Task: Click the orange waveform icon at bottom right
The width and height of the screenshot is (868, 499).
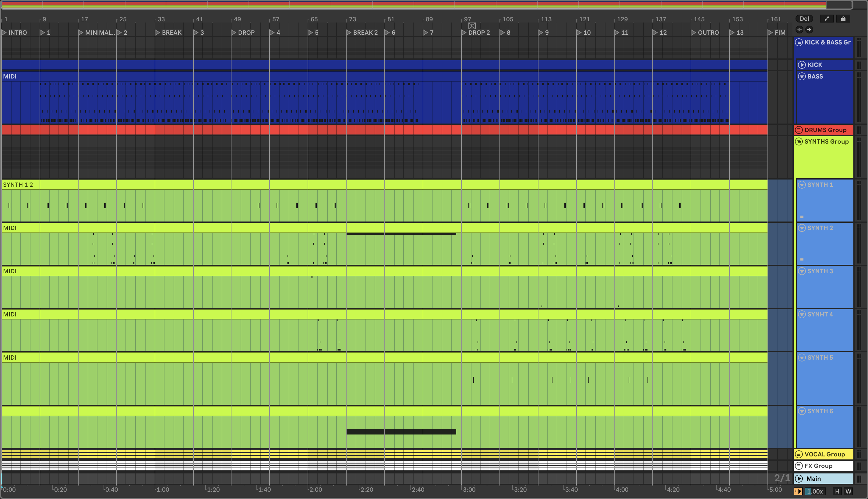Action: point(798,491)
